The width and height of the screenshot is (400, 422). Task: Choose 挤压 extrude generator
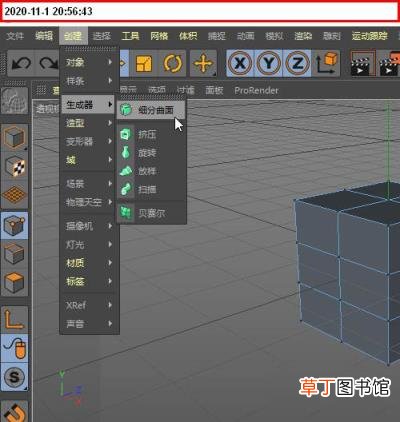(151, 134)
